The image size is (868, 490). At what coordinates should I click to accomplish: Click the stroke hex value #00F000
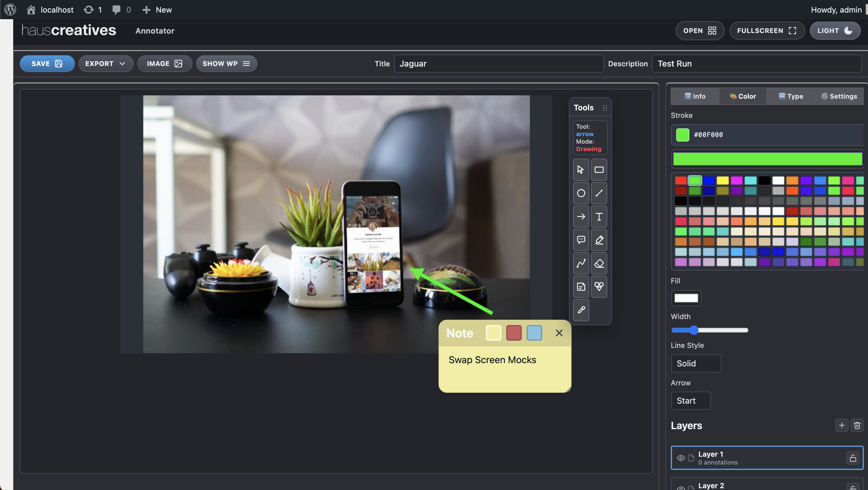[708, 135]
